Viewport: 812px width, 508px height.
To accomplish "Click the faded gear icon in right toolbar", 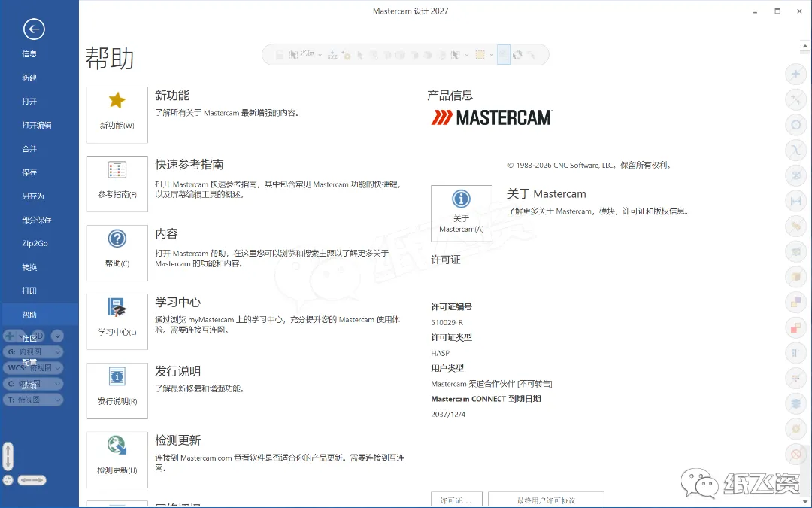I will pyautogui.click(x=796, y=429).
